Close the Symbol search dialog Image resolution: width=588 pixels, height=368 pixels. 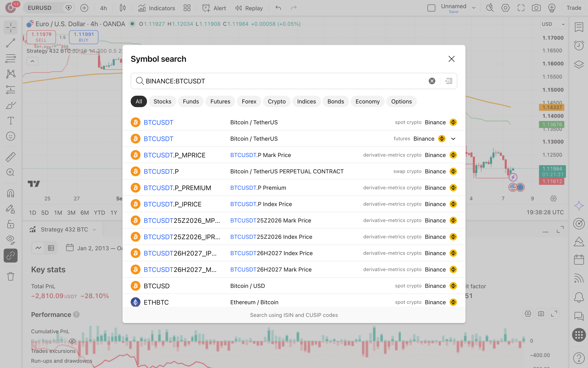[x=451, y=59]
